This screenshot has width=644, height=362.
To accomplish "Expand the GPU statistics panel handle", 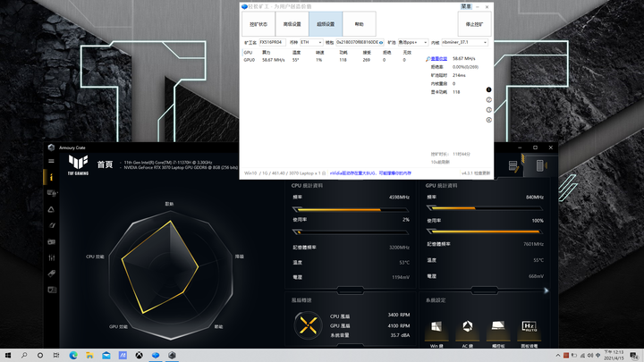I will coord(485,290).
